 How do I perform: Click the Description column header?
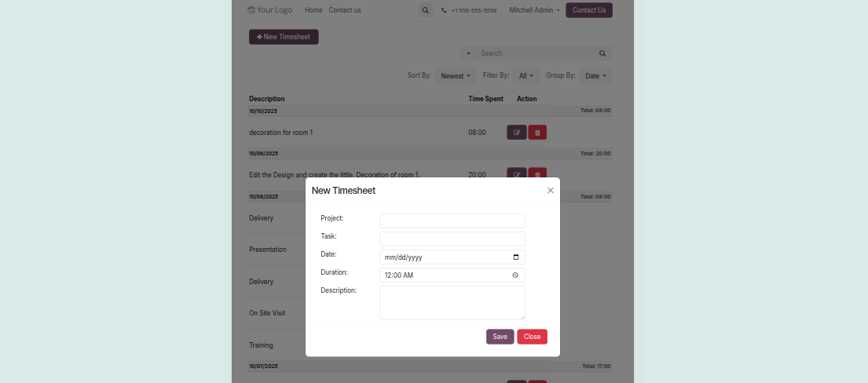coord(267,99)
